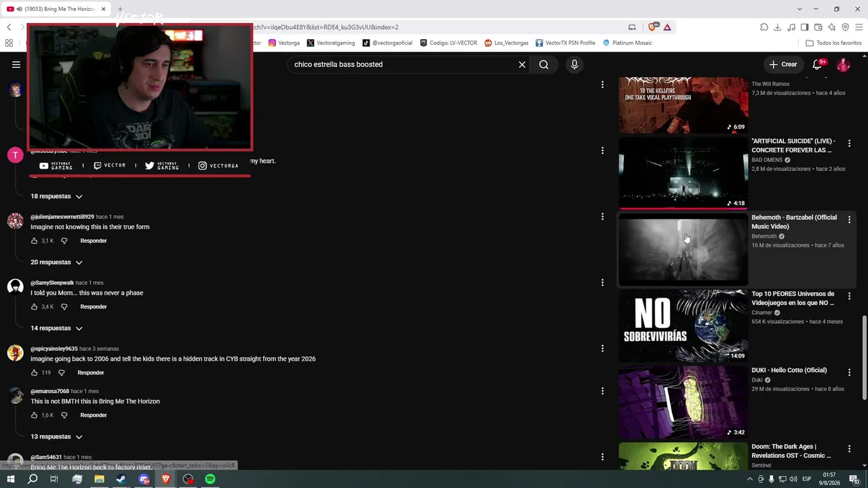Open the Los_Vectorgas bookmark

[507, 43]
